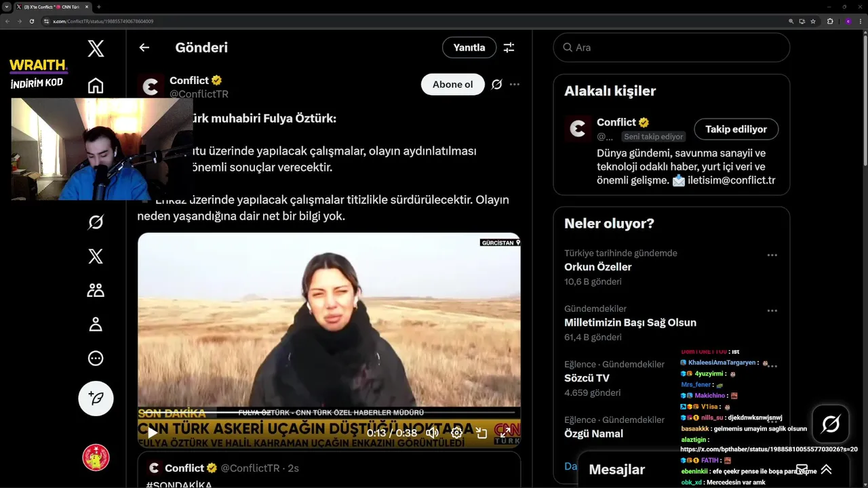Click the compose post feather button
This screenshot has height=488, width=868.
pos(96,398)
